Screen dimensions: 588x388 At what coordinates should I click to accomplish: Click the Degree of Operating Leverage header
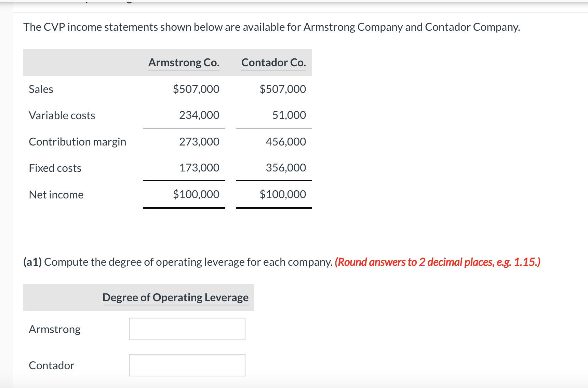[x=176, y=297]
